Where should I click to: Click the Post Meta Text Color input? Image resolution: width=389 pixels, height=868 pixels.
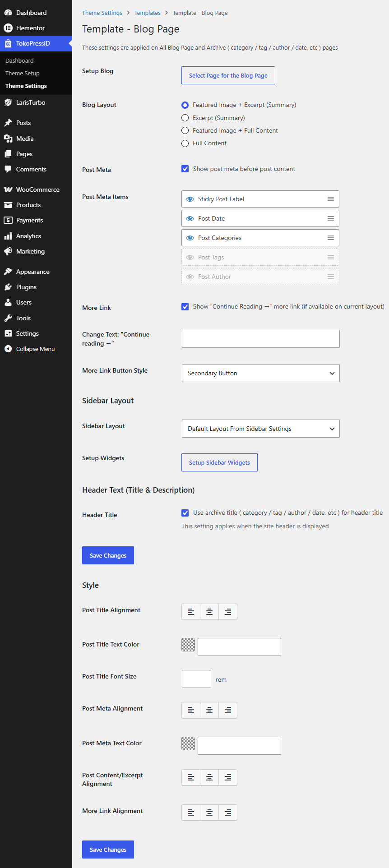[239, 746]
